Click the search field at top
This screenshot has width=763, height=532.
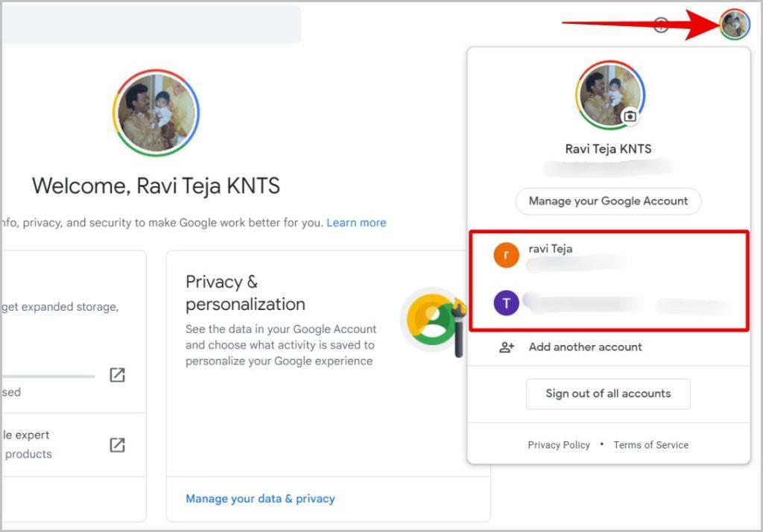click(151, 24)
